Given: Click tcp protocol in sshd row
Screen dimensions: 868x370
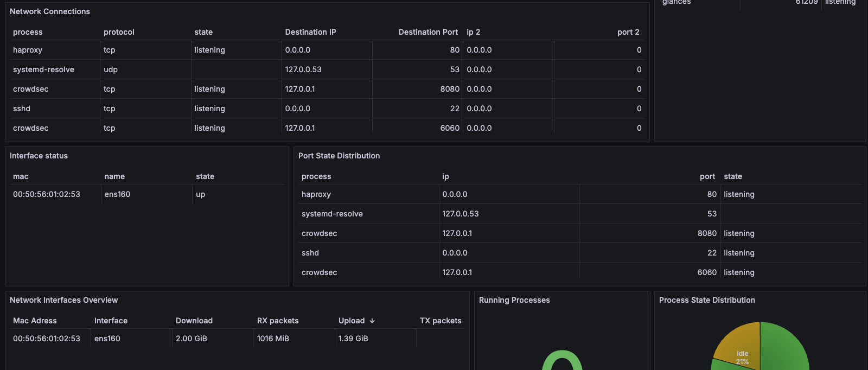Looking at the screenshot, I should [110, 109].
